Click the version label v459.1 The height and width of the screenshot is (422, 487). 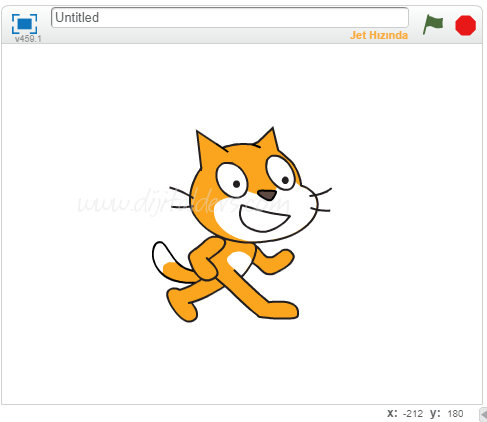click(28, 39)
